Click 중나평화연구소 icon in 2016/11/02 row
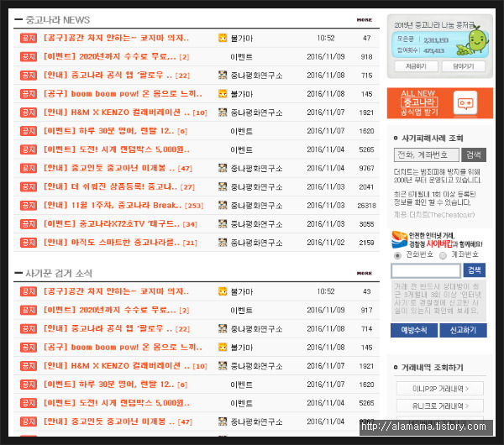Image resolution: width=504 pixels, height=445 pixels. click(223, 243)
